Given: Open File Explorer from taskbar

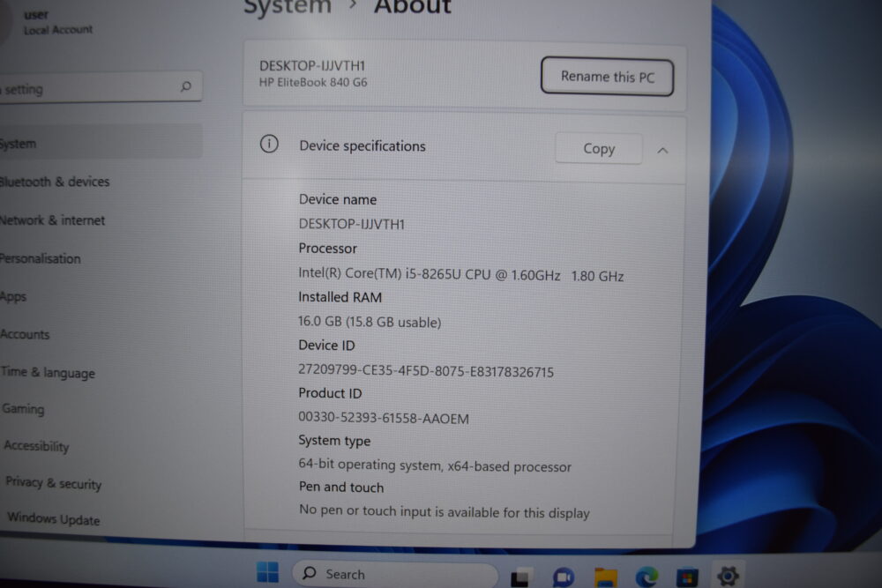Looking at the screenshot, I should point(606,577).
